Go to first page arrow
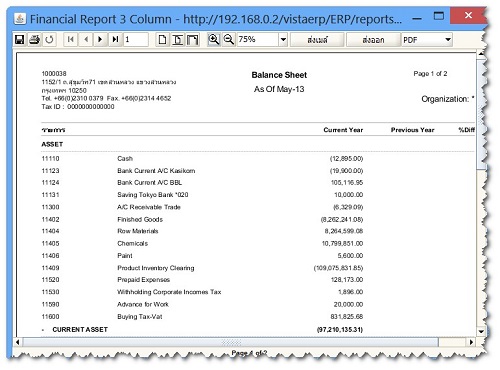500x370 pixels. pyautogui.click(x=71, y=40)
